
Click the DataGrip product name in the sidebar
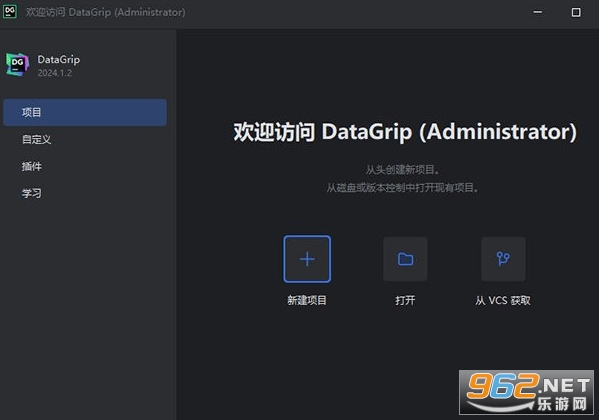[59, 59]
